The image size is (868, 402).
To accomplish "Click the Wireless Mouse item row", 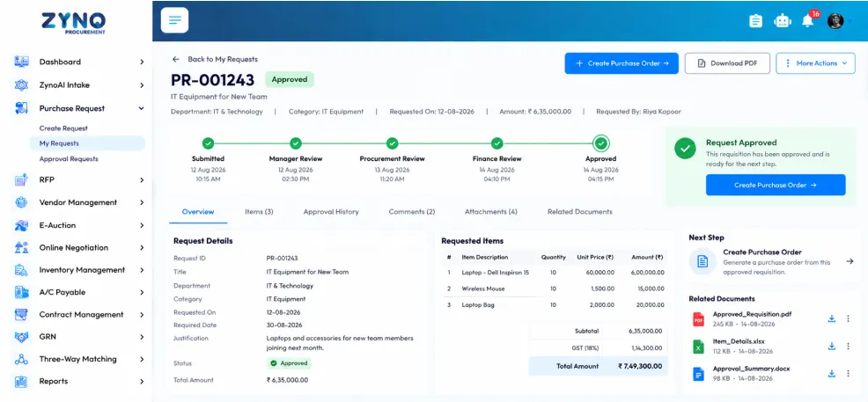I will (x=555, y=289).
